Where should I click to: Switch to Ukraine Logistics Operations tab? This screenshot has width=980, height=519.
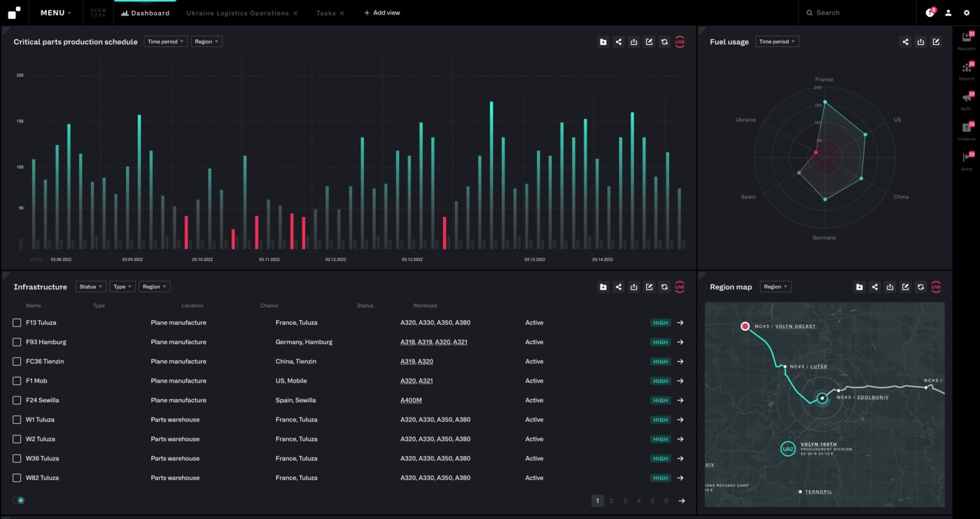237,13
